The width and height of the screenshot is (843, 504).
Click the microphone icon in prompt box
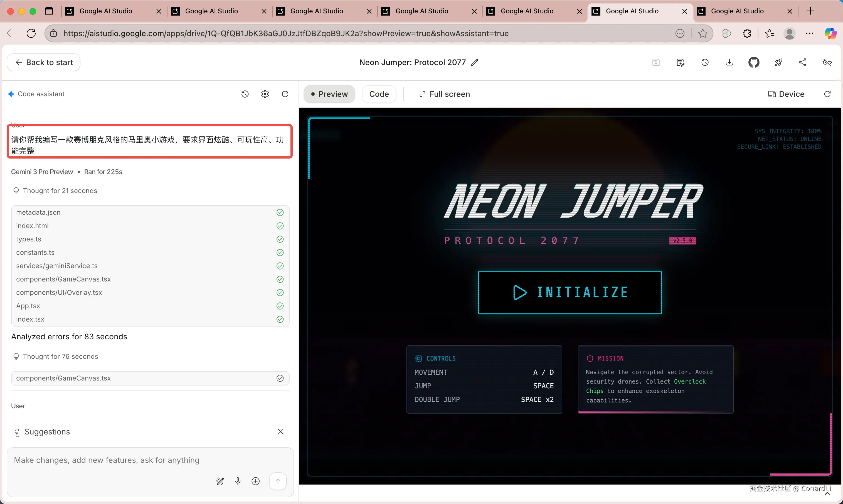pos(238,481)
